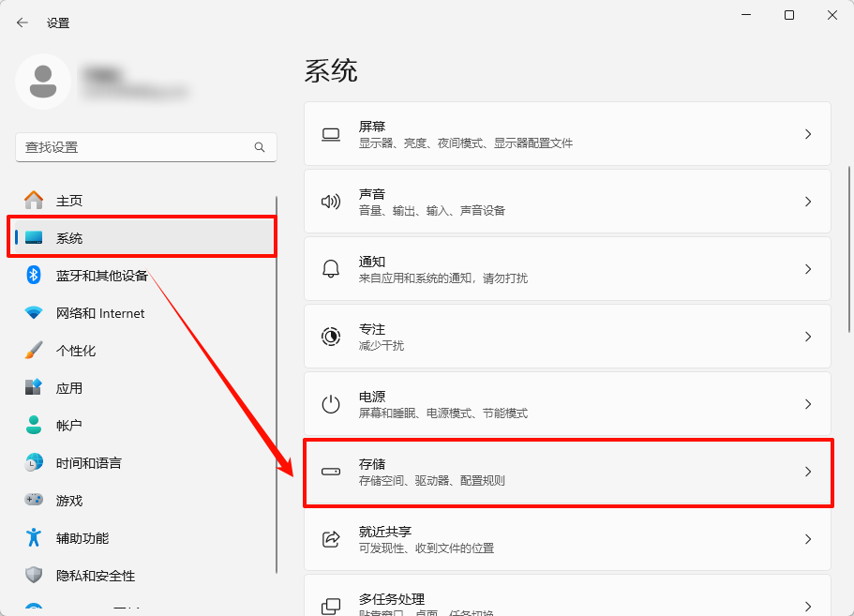Viewport: 854px width, 616px height.
Task: Click the 隐私和安全性 shield icon
Action: 29,575
